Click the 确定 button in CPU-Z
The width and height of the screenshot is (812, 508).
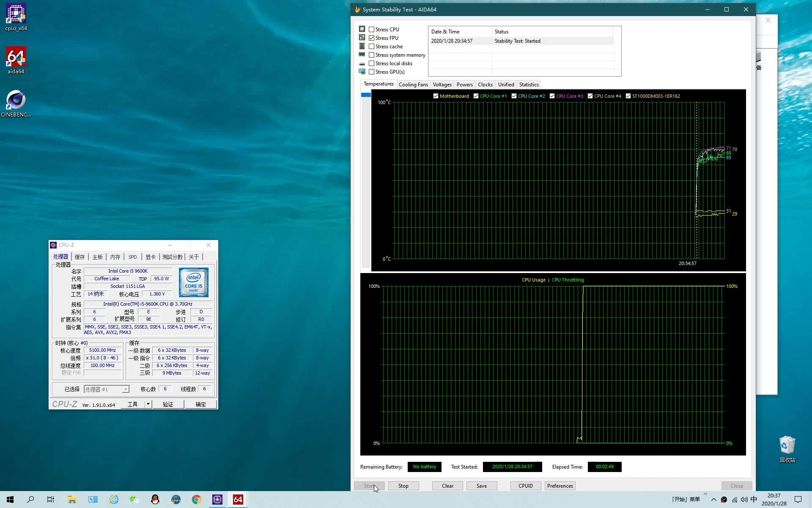pos(200,404)
